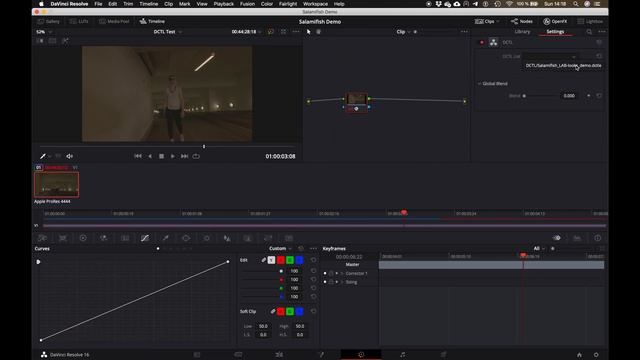Viewport: 640px width, 360px height.
Task: Open the Blur palette icon
Action: [227, 238]
